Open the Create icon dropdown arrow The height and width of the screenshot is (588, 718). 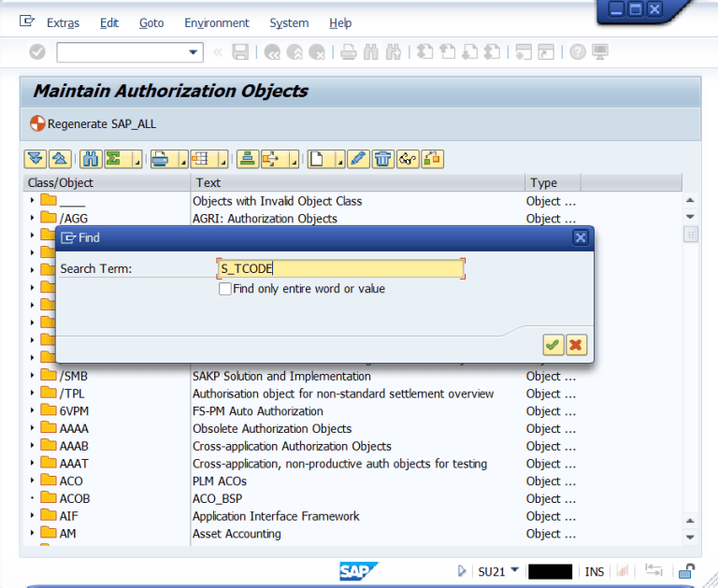(339, 161)
